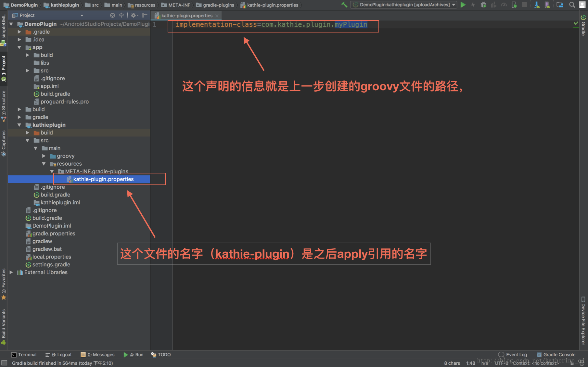
Task: Hide the Project tool window
Action: click(145, 15)
